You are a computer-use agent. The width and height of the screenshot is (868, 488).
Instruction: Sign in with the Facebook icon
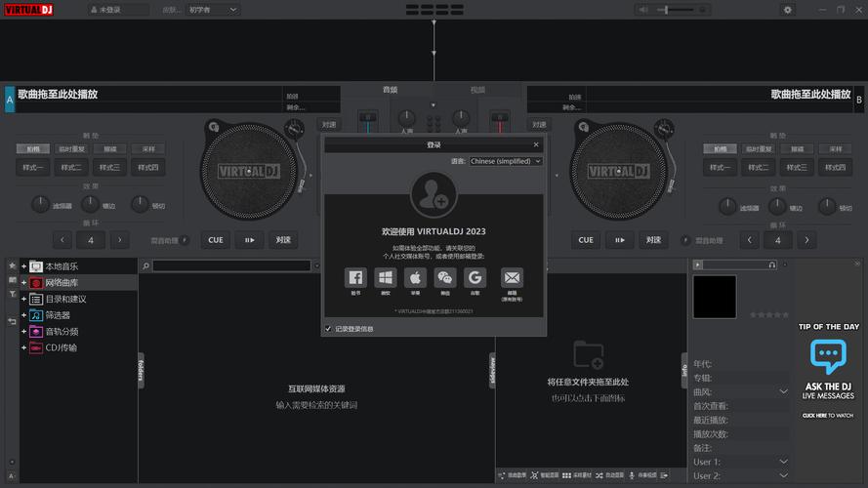pos(356,278)
